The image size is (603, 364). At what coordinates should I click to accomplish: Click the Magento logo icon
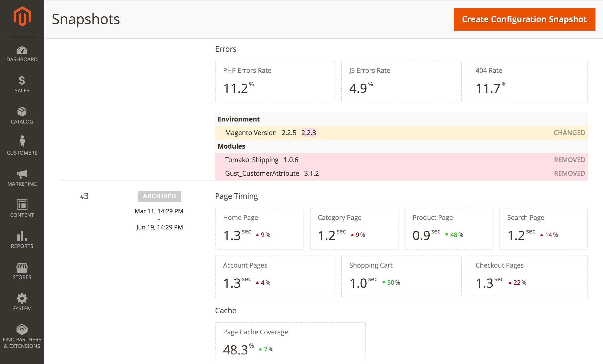coord(22,16)
